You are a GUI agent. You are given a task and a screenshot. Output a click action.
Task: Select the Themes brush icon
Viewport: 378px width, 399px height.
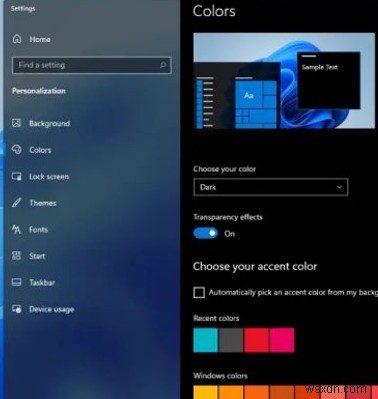tap(17, 203)
